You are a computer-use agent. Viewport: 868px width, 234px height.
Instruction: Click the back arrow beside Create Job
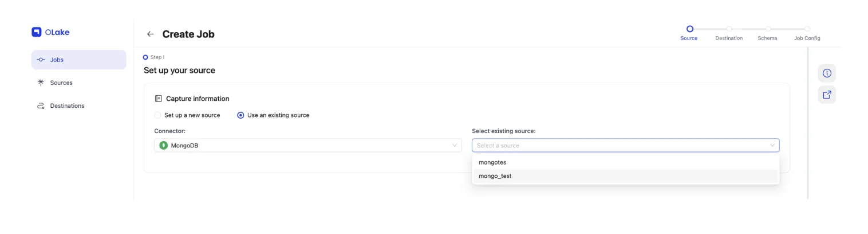point(151,34)
